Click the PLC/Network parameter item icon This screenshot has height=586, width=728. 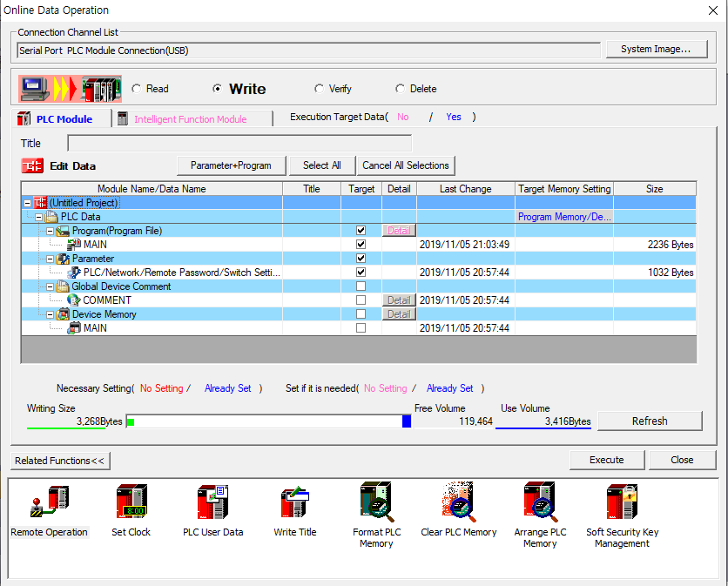click(74, 273)
